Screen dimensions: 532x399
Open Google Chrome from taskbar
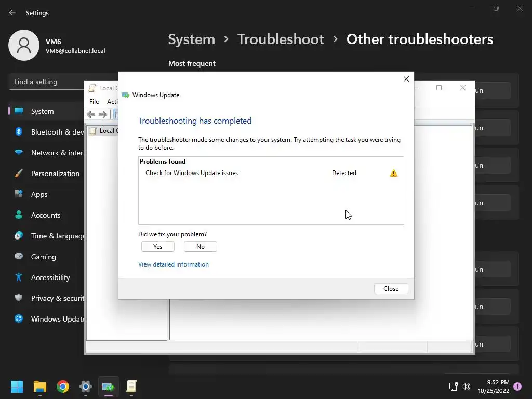(x=63, y=387)
